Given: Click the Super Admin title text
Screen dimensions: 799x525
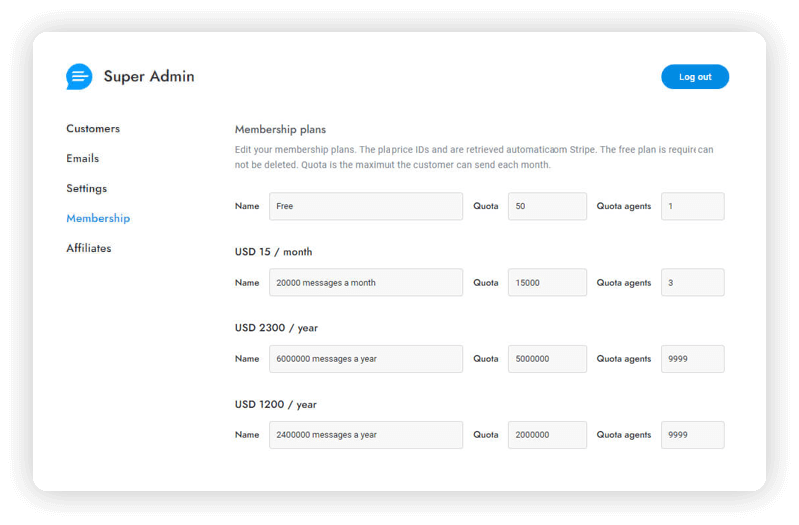Looking at the screenshot, I should tap(149, 77).
